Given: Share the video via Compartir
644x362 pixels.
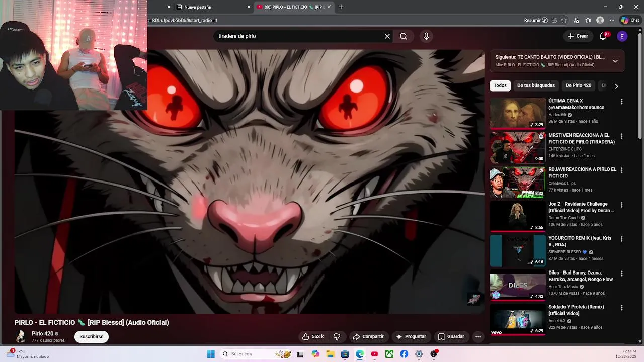Looking at the screenshot, I should coord(368,337).
